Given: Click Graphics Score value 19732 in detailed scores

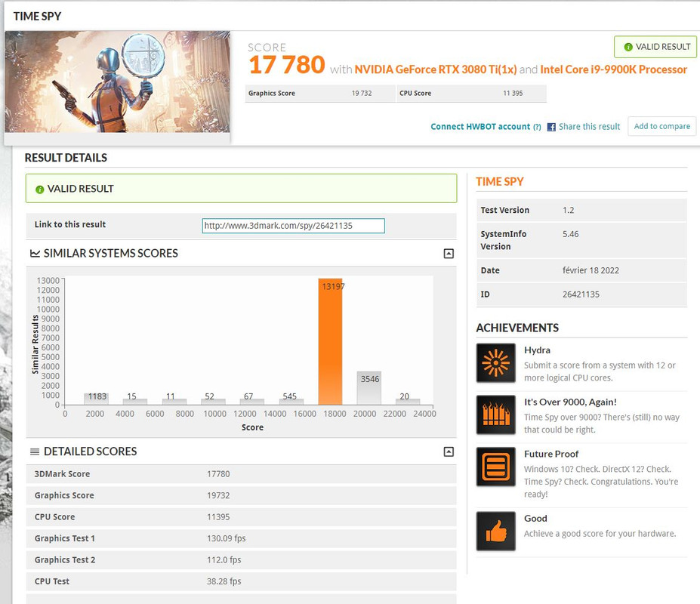Looking at the screenshot, I should [x=218, y=495].
